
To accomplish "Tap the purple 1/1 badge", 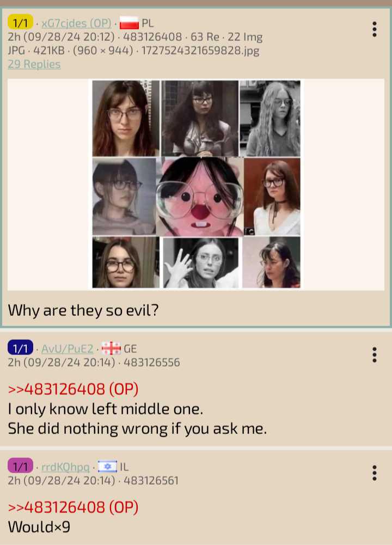I will click(x=20, y=467).
